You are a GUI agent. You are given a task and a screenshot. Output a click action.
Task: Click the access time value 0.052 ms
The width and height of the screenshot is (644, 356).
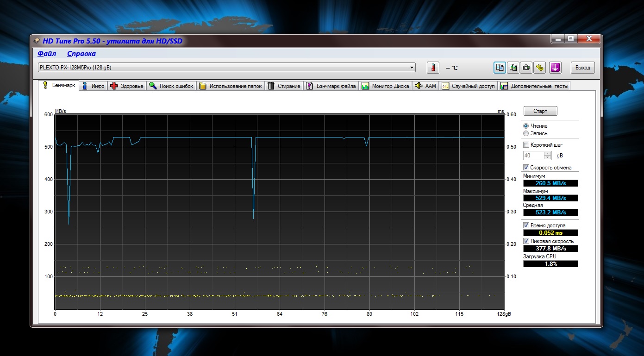(551, 232)
